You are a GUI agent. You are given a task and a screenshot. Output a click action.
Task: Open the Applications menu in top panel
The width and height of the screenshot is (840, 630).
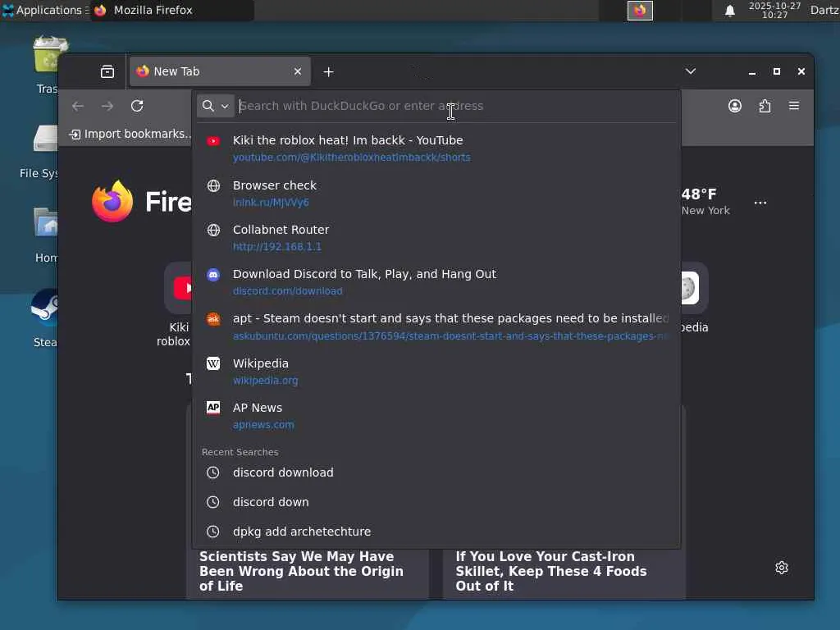(x=45, y=10)
